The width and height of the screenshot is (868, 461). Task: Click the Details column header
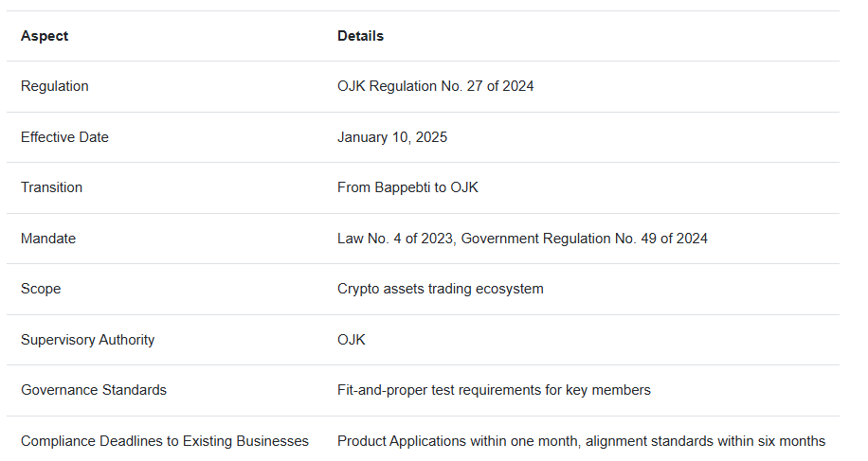tap(360, 36)
